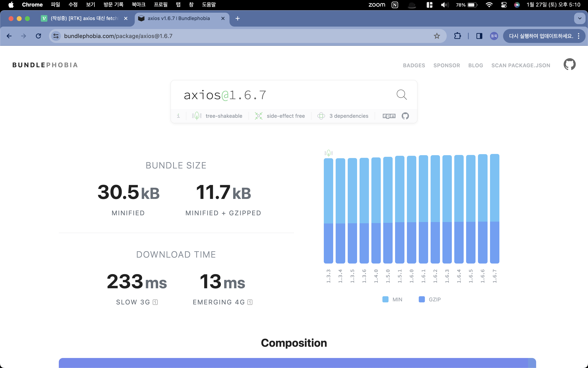Screen dimensions: 588x368
Task: Click the 30.5 kB minified size
Action: pyautogui.click(x=129, y=192)
